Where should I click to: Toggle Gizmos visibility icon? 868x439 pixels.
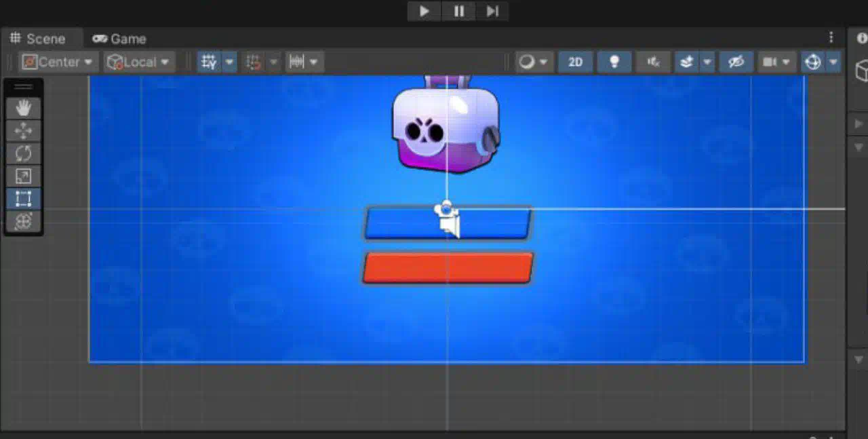812,62
